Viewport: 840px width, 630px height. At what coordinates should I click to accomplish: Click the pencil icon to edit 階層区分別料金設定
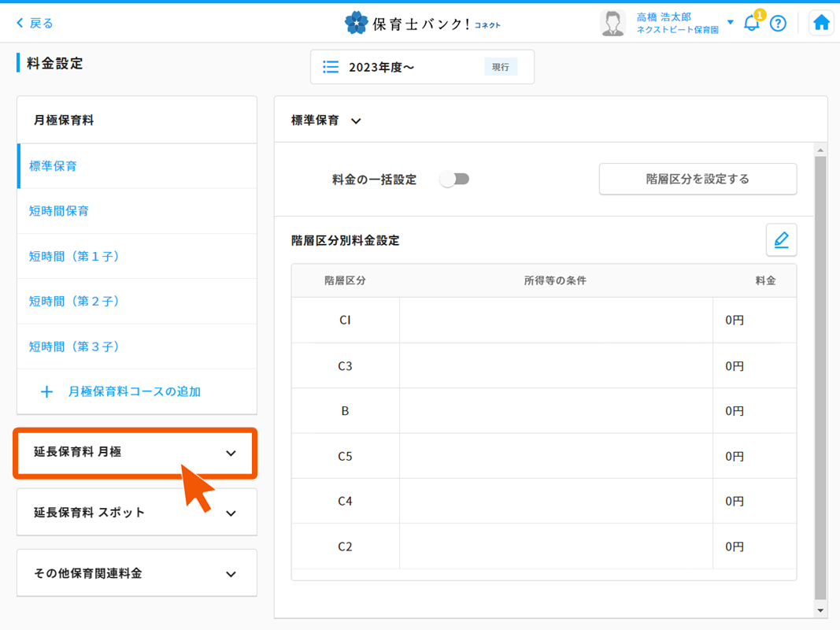click(781, 239)
